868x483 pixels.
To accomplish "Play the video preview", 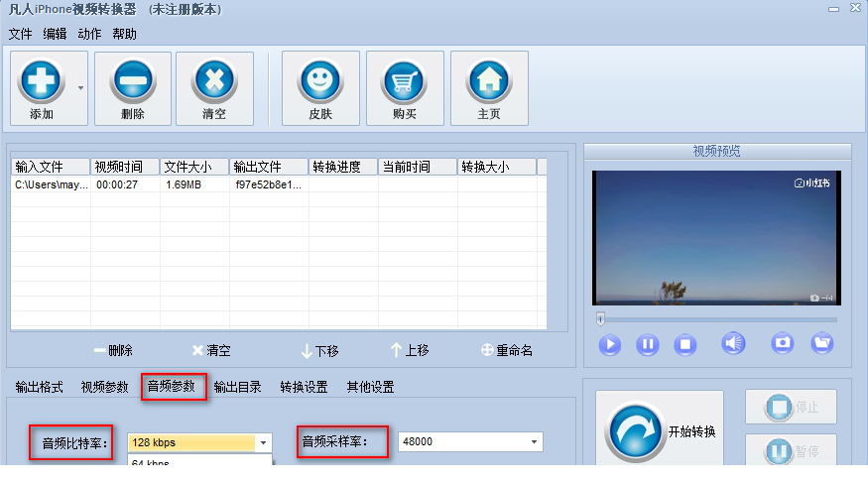I will click(609, 345).
